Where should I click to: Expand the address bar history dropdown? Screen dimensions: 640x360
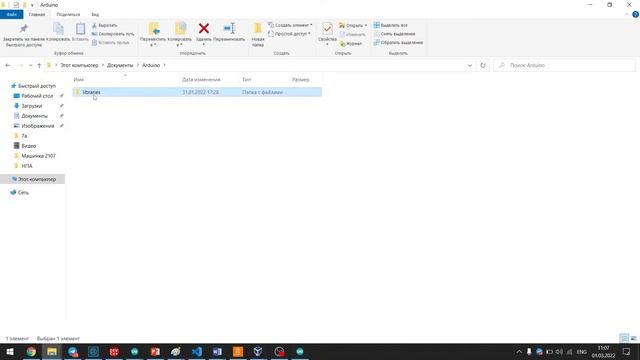(x=470, y=65)
